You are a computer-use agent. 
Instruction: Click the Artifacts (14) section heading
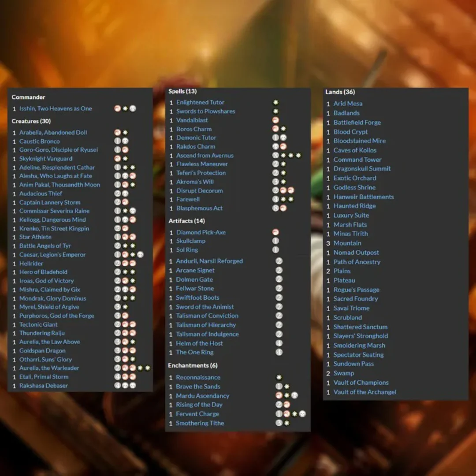187,221
